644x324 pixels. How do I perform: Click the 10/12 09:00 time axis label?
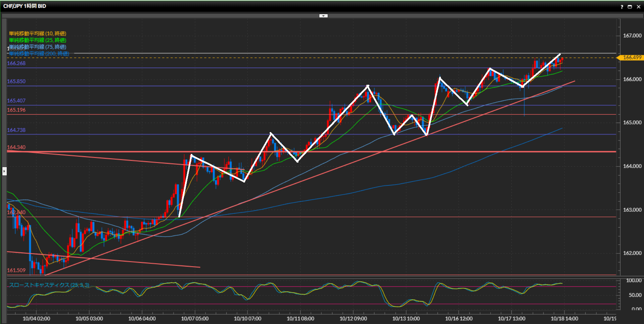tap(353, 319)
